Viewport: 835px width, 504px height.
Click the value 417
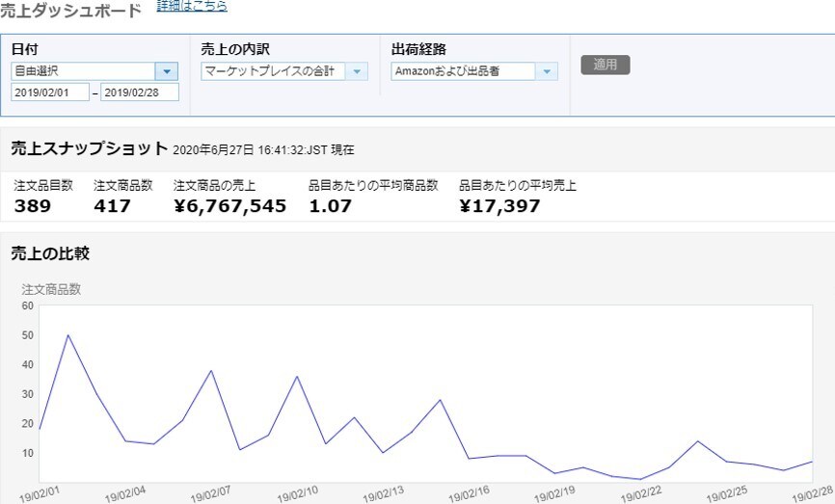[x=113, y=206]
